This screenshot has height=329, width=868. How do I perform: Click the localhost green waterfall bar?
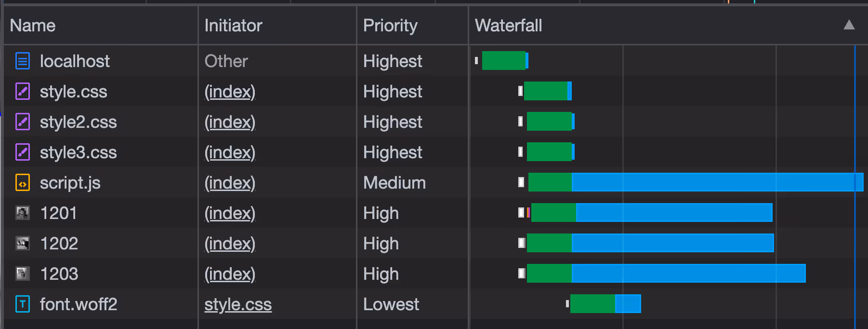tap(503, 61)
